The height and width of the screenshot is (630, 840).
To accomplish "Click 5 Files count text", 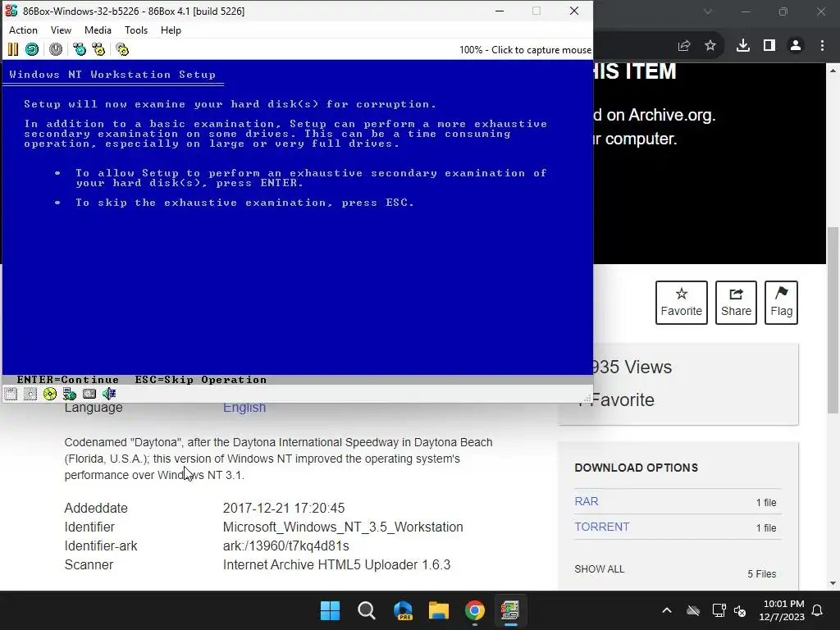I will (762, 573).
